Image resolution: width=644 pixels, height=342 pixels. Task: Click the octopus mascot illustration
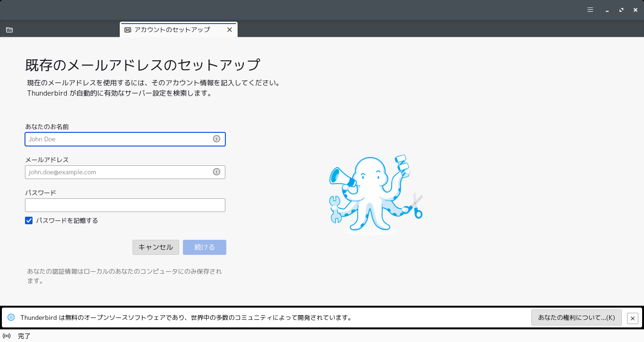pyautogui.click(x=376, y=194)
